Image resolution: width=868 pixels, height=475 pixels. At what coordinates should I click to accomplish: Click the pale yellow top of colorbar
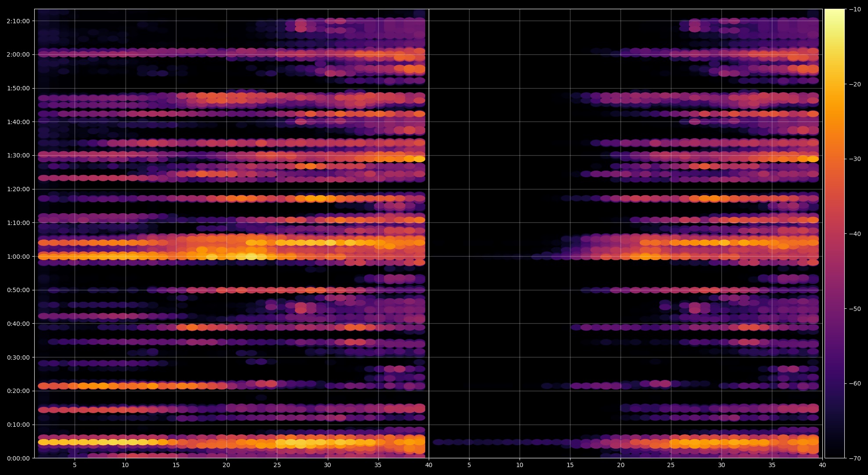[834, 12]
